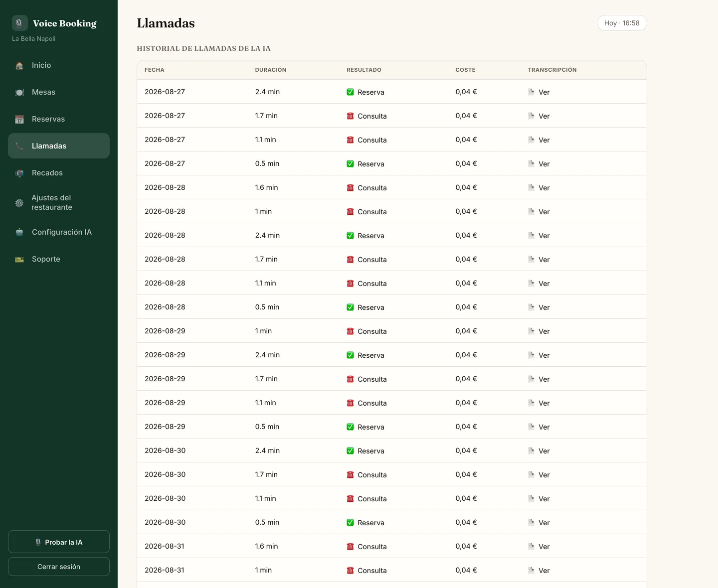Image resolution: width=718 pixels, height=588 pixels.
Task: Click the Reservas calendar icon
Action: (x=19, y=120)
